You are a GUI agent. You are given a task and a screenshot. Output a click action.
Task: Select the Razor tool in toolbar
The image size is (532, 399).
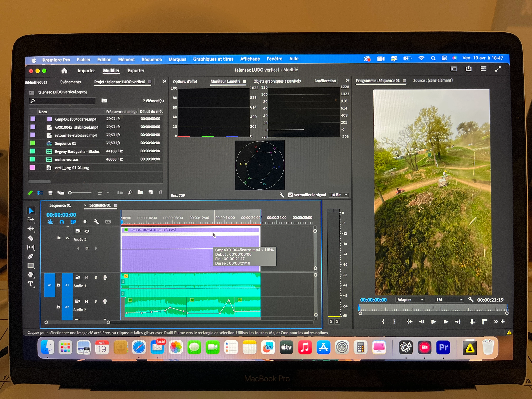tap(31, 238)
